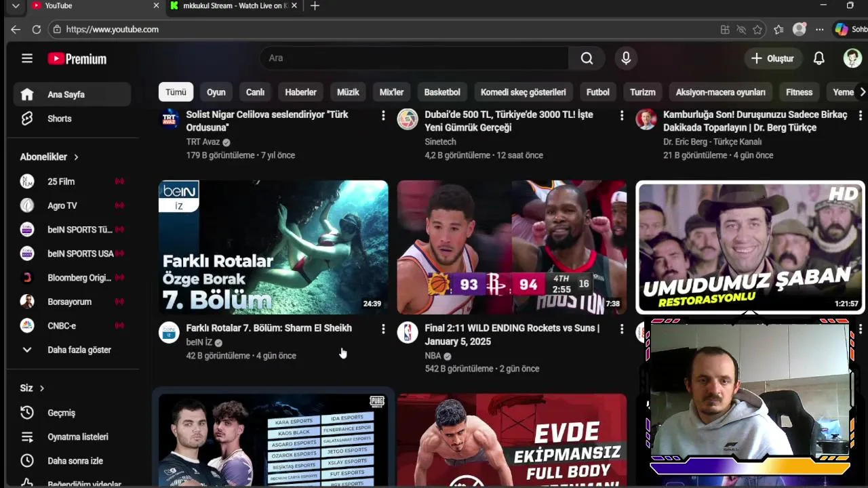The width and height of the screenshot is (868, 488).
Task: Switch to mkkukul Stream browser tab
Action: tap(234, 6)
